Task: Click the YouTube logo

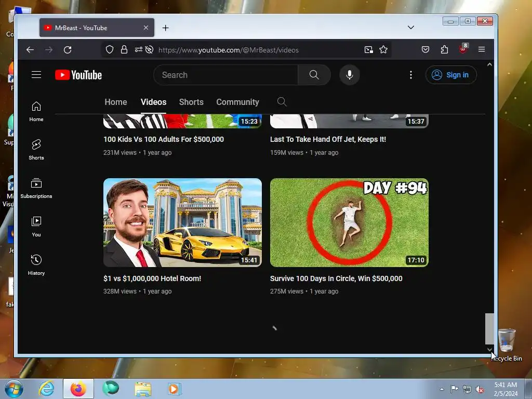Action: (78, 75)
